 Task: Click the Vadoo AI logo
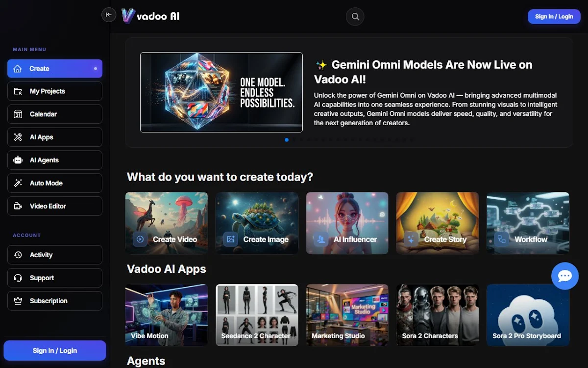point(150,16)
